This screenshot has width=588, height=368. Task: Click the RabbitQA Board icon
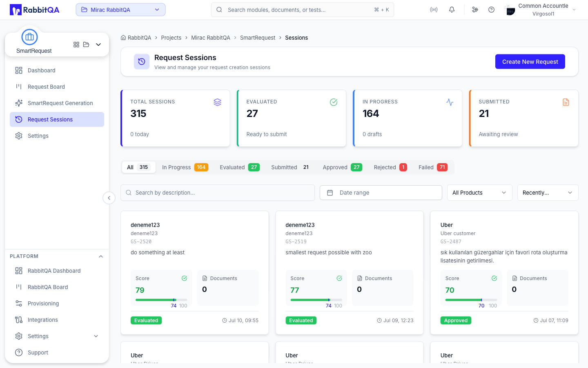tap(19, 287)
